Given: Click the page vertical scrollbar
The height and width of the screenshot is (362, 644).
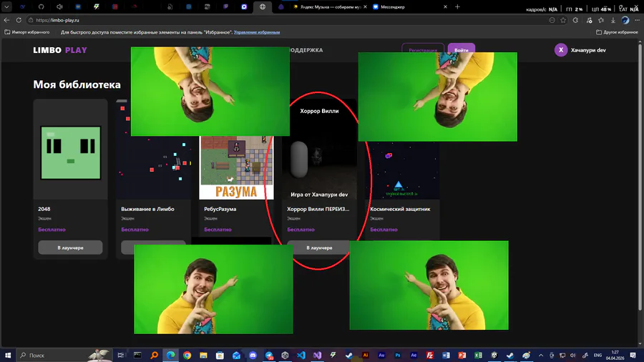Looking at the screenshot, I should tap(640, 177).
